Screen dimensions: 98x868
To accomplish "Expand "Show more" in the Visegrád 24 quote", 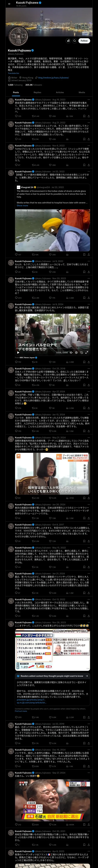I will click(22, 206).
